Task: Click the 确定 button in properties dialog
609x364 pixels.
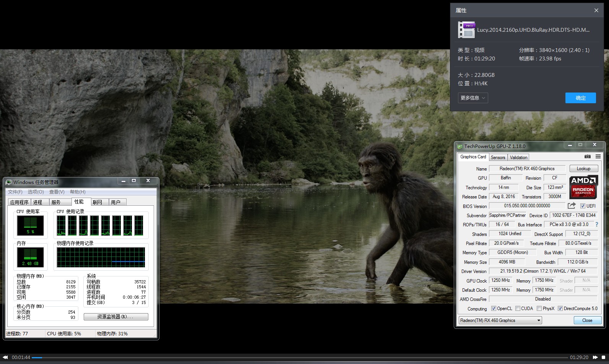Action: [x=580, y=98]
